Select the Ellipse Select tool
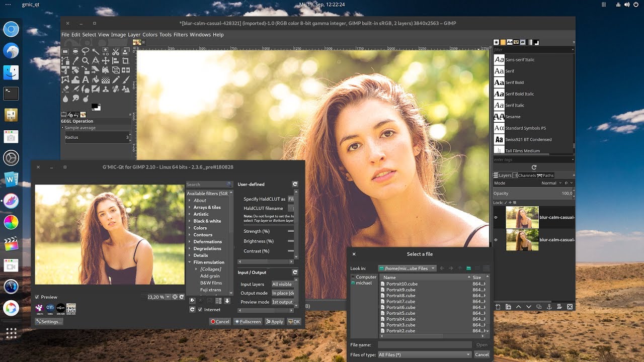The width and height of the screenshot is (644, 362). coord(75,52)
